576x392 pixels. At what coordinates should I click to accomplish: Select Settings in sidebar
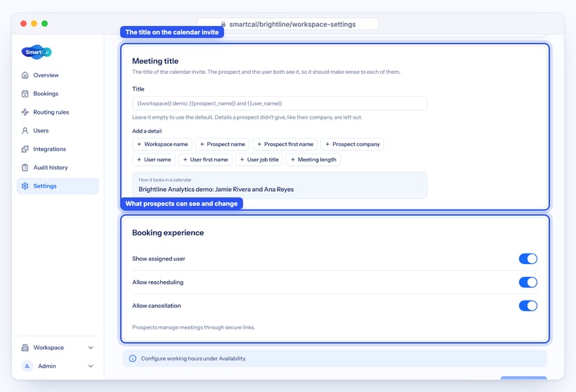tap(58, 186)
